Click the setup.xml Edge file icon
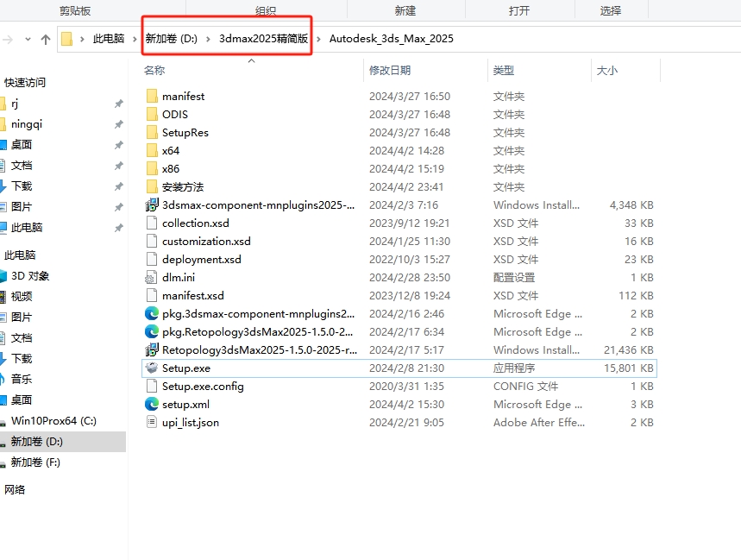Viewport: 741px width, 560px height. tap(152, 405)
